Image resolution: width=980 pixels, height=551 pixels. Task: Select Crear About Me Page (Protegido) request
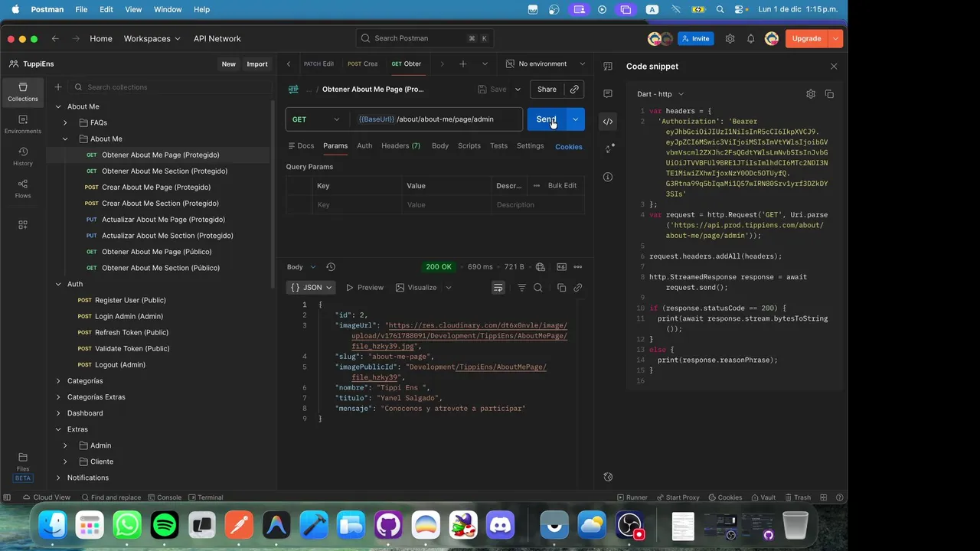click(x=156, y=187)
